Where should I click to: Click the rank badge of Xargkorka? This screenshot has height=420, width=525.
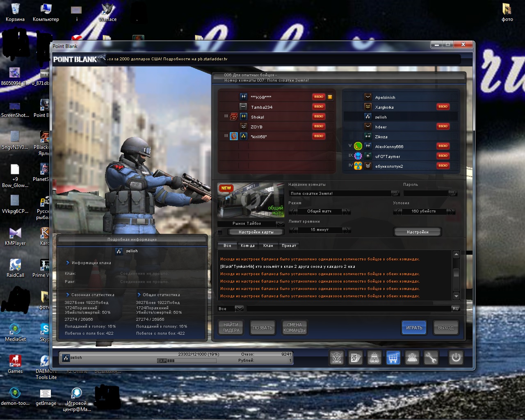tap(368, 107)
